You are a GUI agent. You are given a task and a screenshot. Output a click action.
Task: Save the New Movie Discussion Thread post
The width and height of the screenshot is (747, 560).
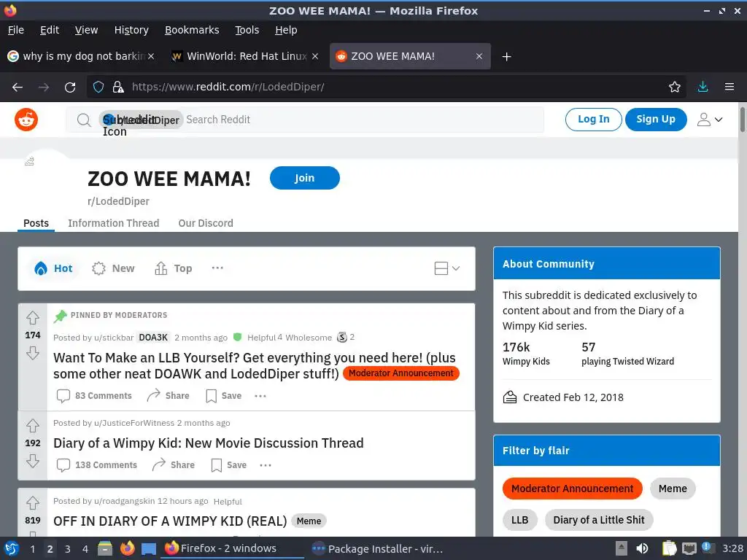click(228, 464)
